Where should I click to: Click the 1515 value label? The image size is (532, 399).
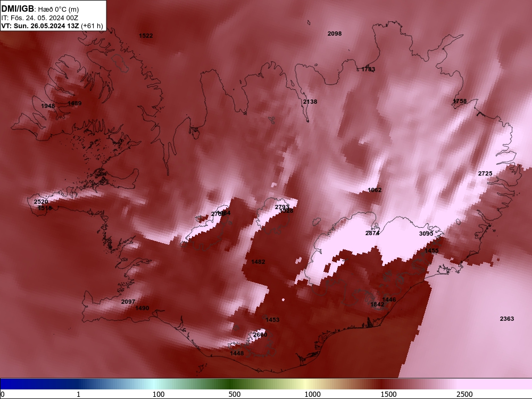(45, 208)
